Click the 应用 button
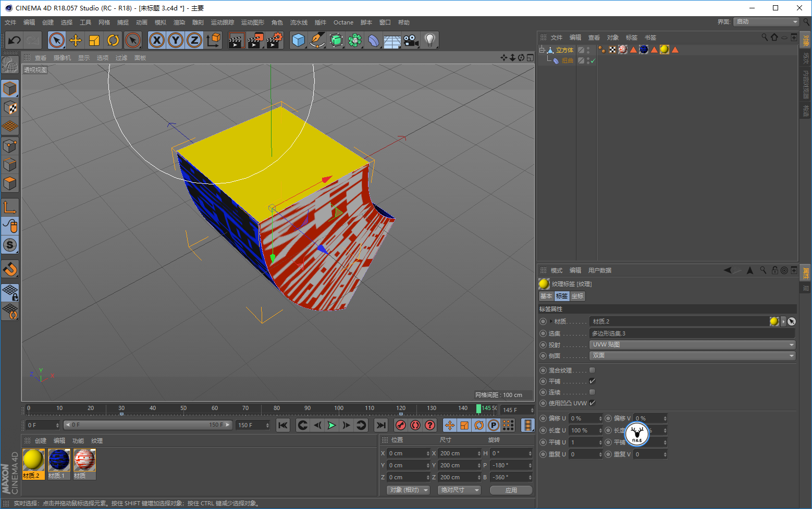Image resolution: width=812 pixels, height=509 pixels. pyautogui.click(x=511, y=490)
